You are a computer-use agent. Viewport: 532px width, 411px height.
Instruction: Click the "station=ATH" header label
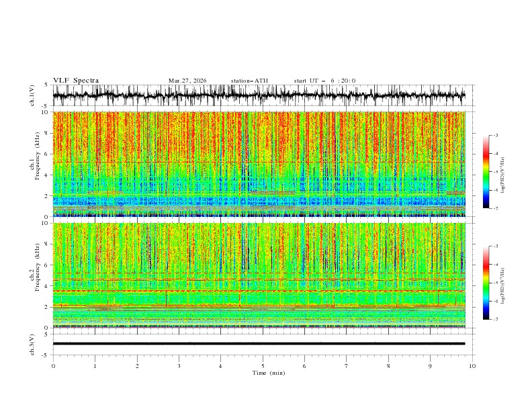(x=249, y=81)
